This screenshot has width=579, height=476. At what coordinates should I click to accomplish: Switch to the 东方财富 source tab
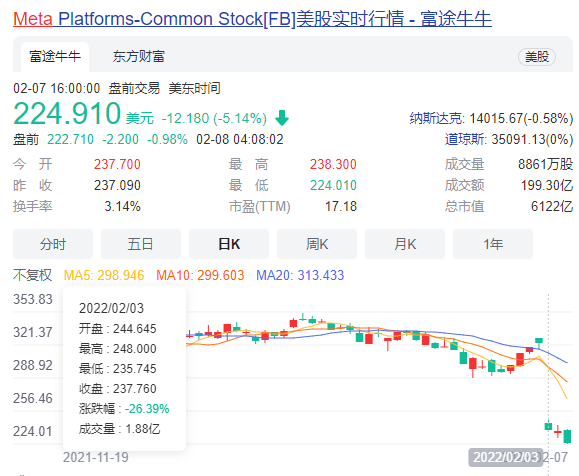138,56
